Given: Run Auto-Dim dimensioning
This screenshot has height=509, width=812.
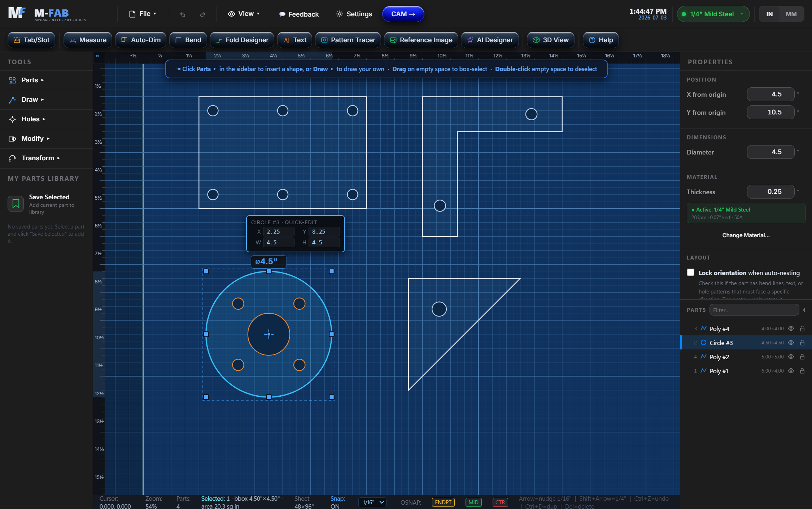Looking at the screenshot, I should [141, 40].
